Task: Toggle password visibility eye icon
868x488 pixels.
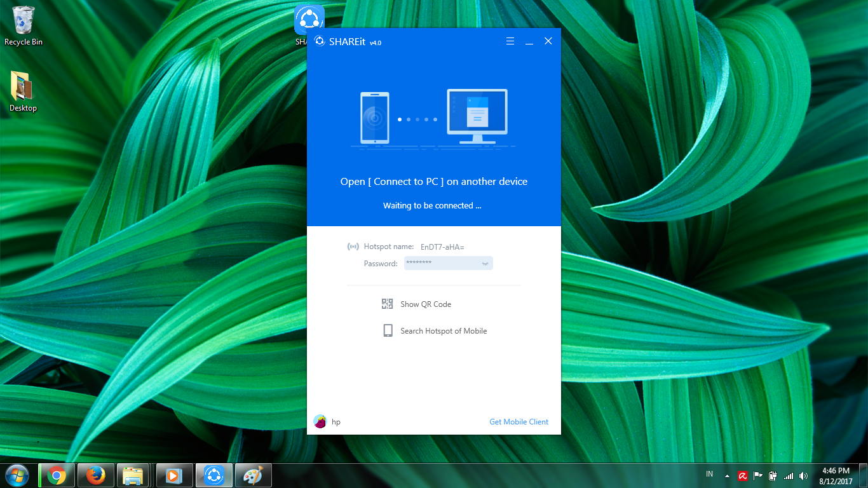Action: tap(485, 263)
